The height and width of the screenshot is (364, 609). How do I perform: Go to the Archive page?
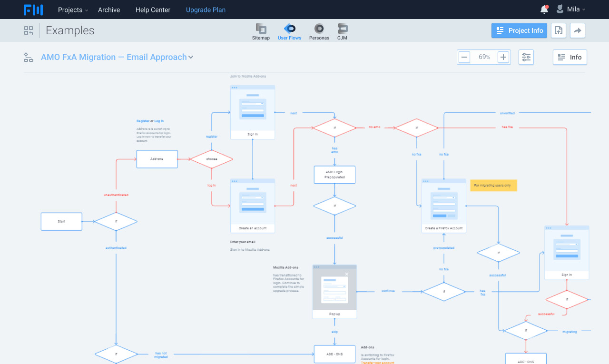click(109, 10)
